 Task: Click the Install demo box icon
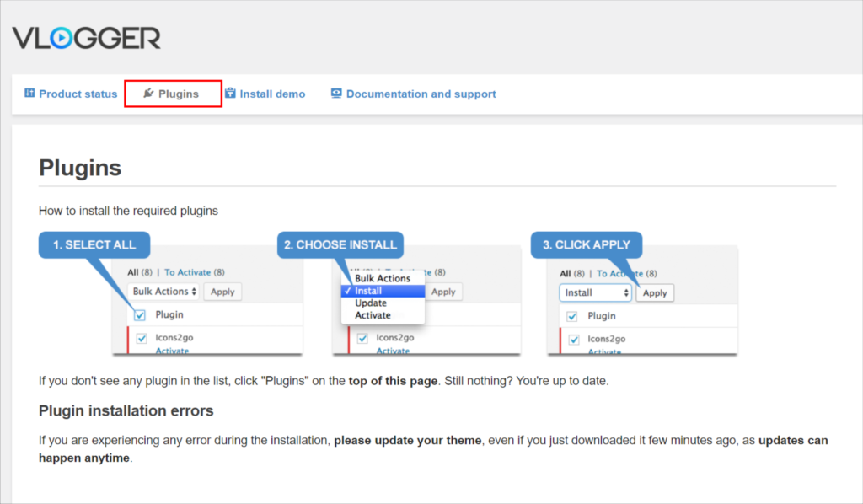click(230, 94)
